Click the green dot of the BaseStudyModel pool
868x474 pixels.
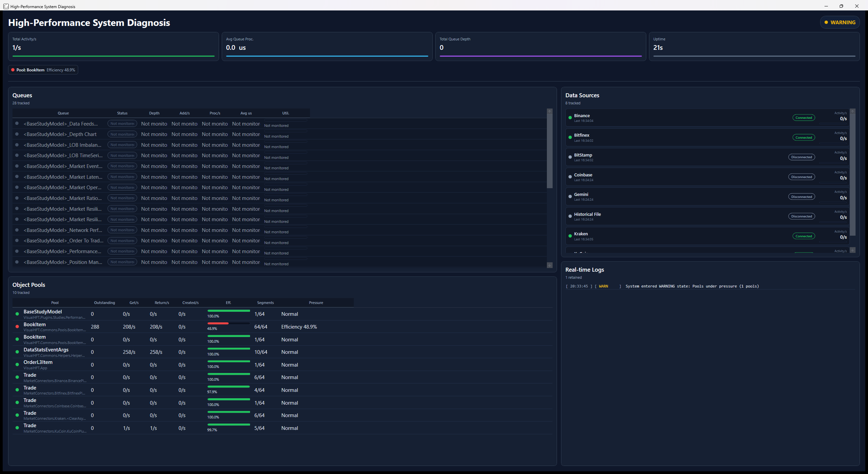click(x=17, y=314)
